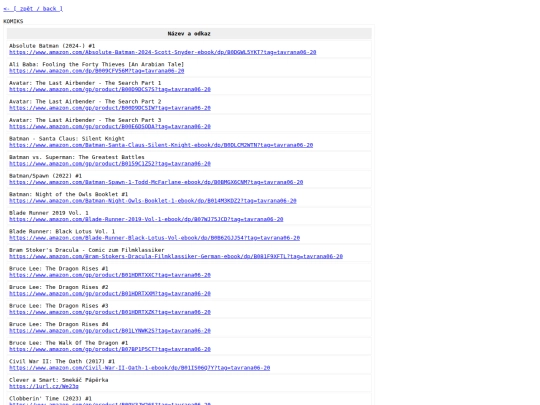This screenshot has width=540, height=405.
Task: Select title 'Bram Stoker's Dracula - Comic zum Filmklassiker'
Action: [87, 250]
